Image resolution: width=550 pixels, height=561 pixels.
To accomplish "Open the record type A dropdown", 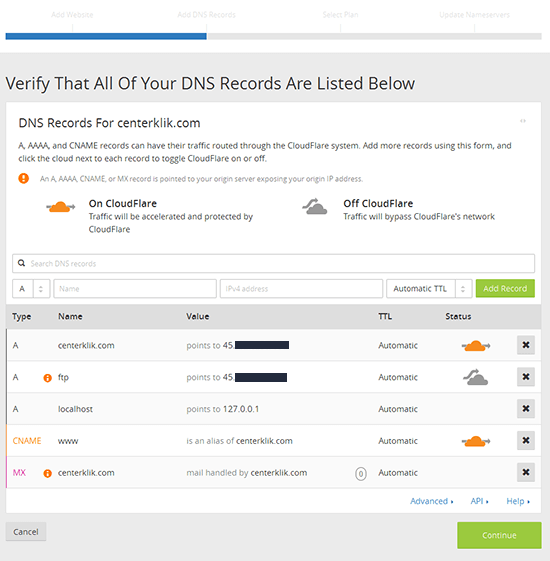I will [31, 289].
